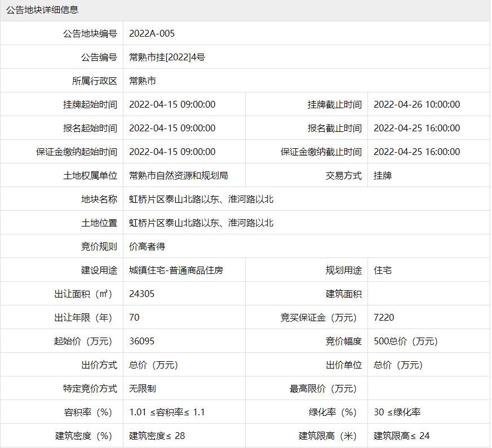The height and width of the screenshot is (448, 492).
Task: Select the 建筑密度≤ 28 value
Action: coord(157,436)
